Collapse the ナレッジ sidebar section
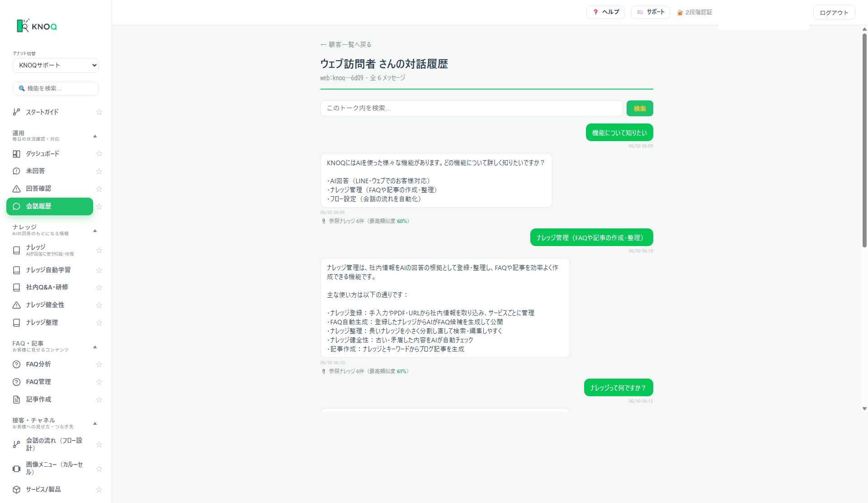The width and height of the screenshot is (868, 503). [95, 231]
